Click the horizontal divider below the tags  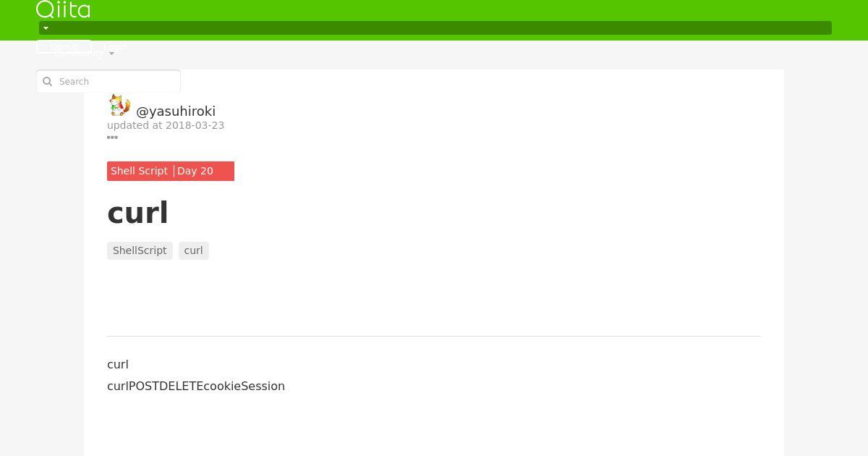[434, 336]
